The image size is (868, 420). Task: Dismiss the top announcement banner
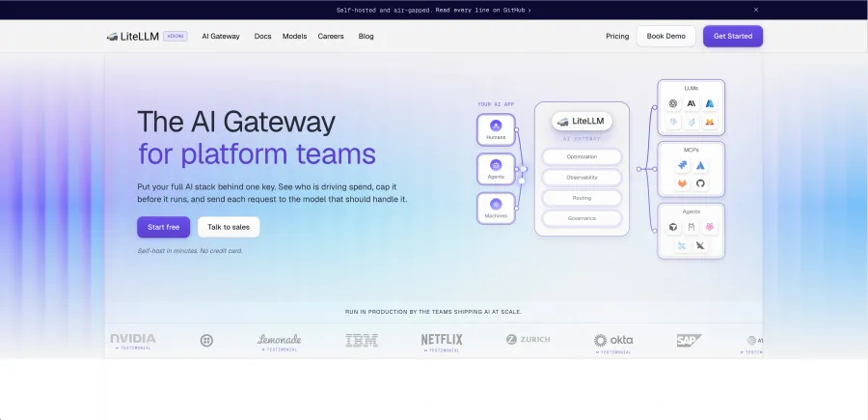[x=755, y=10]
